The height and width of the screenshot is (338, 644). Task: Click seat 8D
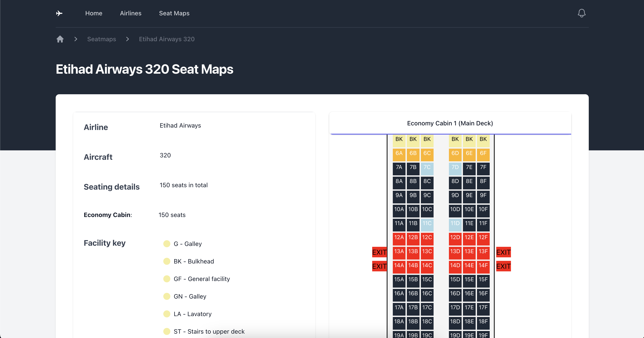455,183
